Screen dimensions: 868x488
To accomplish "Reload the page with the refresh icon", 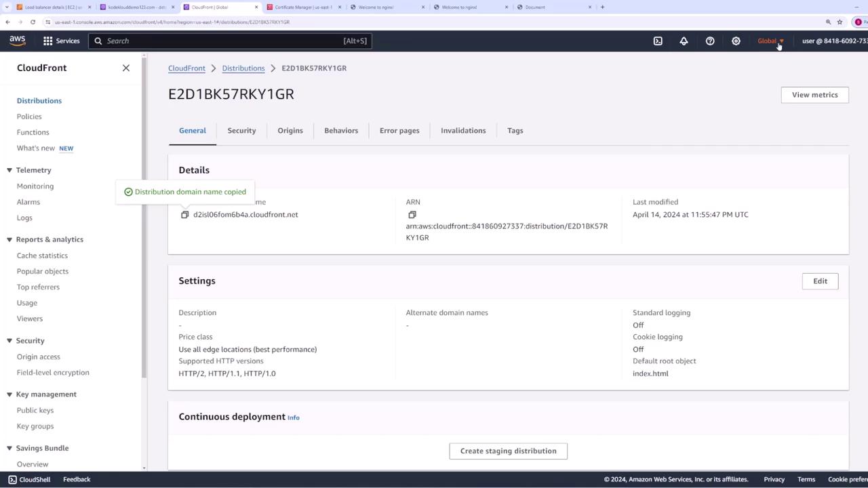I will click(x=33, y=22).
